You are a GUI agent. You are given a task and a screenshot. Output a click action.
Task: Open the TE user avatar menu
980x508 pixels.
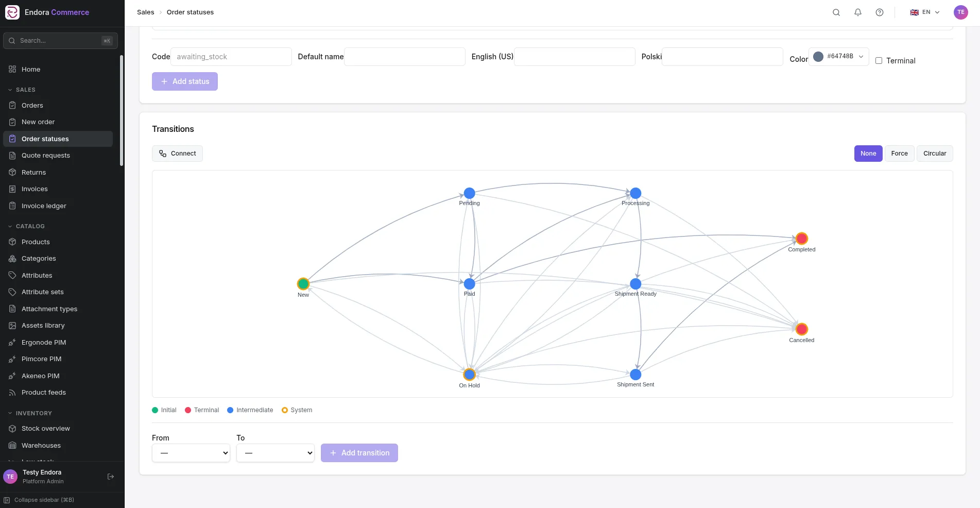pyautogui.click(x=961, y=12)
